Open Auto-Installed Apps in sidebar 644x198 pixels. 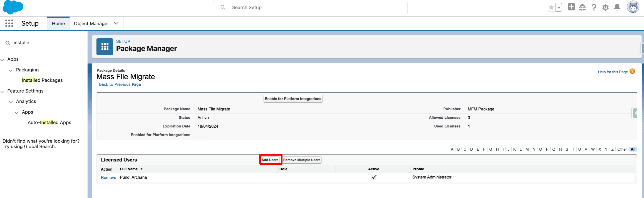[x=49, y=122]
